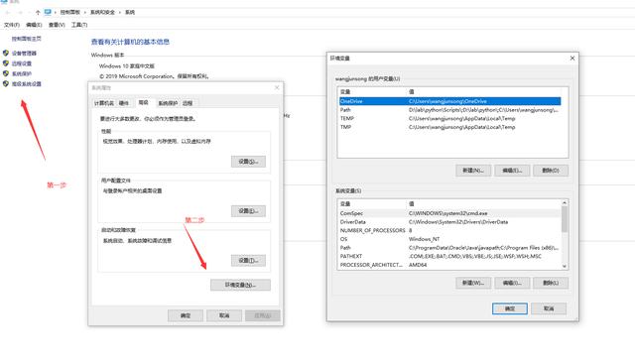Close the 系统属性 dialog with its X
Image resolution: width=635 pixels, height=364 pixels.
pyautogui.click(x=277, y=87)
